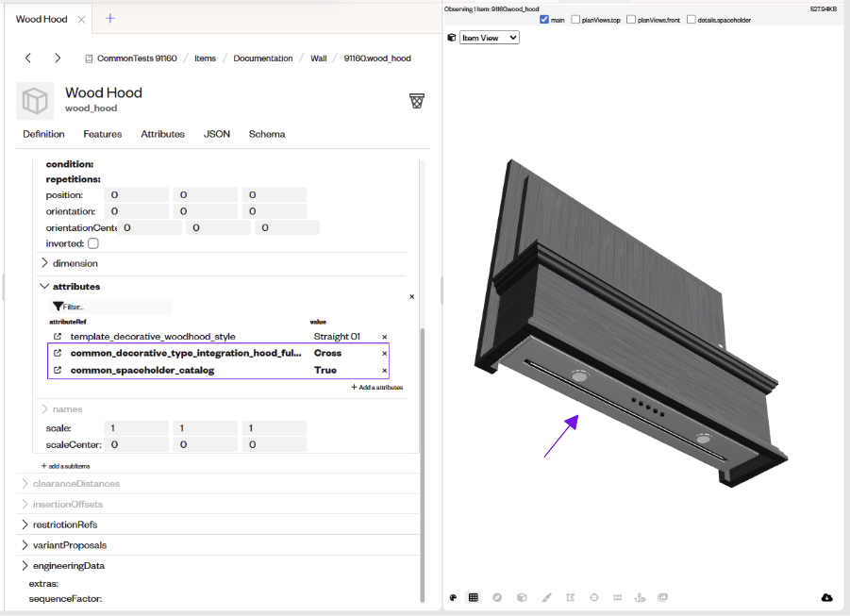Remove the common_spaceholder_catalog attribute
850x616 pixels.
385,371
